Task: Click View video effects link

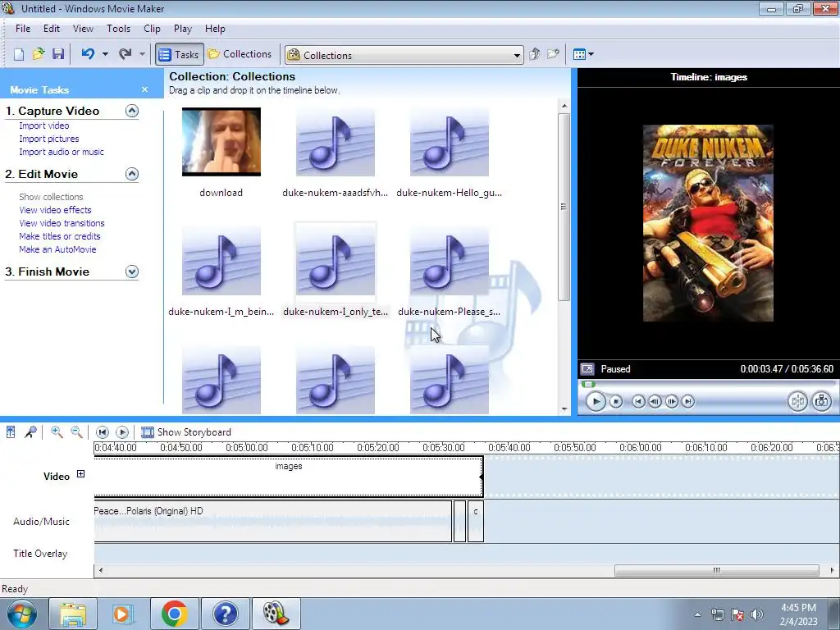Action: 55,210
